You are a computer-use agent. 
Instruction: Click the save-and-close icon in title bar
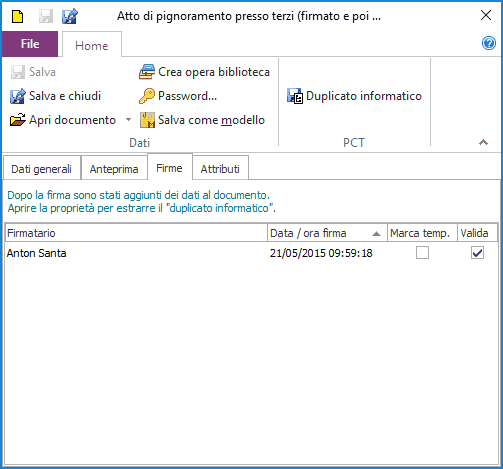click(x=70, y=16)
